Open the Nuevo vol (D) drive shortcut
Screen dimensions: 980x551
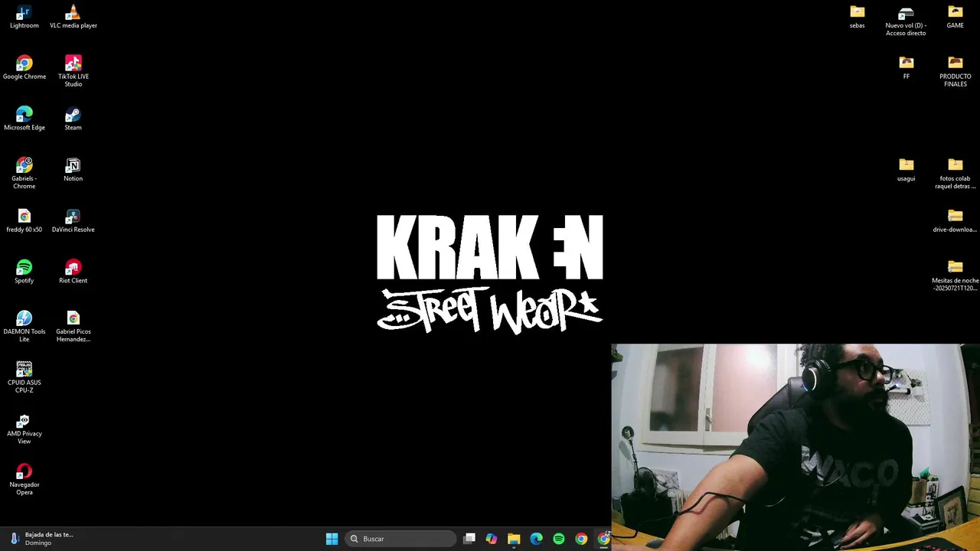(906, 21)
